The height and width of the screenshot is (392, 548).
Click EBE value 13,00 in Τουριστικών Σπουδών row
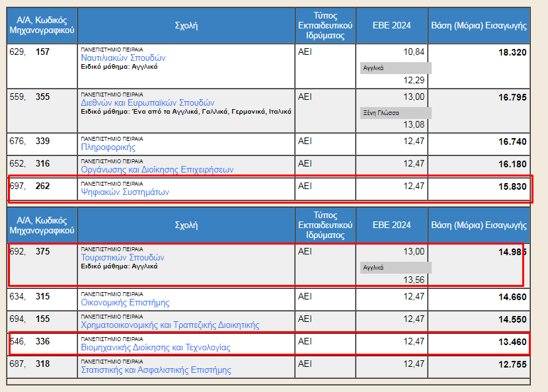coord(414,252)
